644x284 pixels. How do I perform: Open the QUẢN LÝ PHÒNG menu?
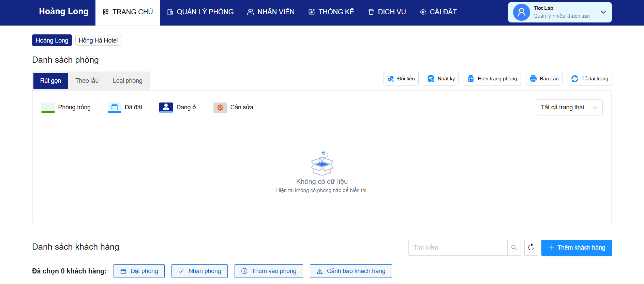[200, 12]
